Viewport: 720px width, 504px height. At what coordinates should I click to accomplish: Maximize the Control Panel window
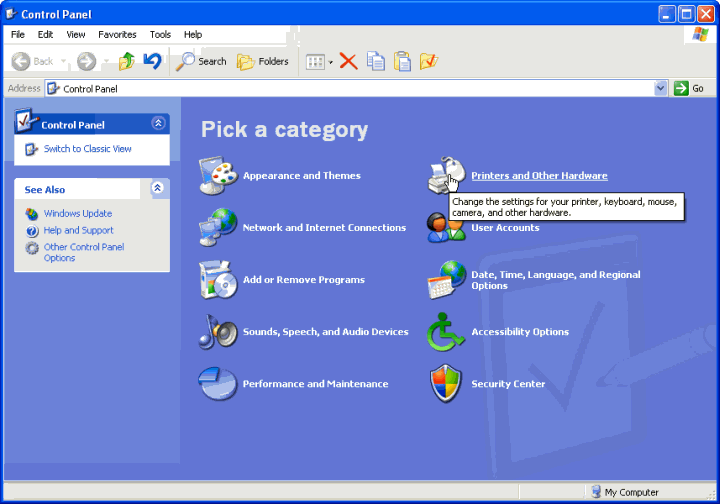[686, 14]
